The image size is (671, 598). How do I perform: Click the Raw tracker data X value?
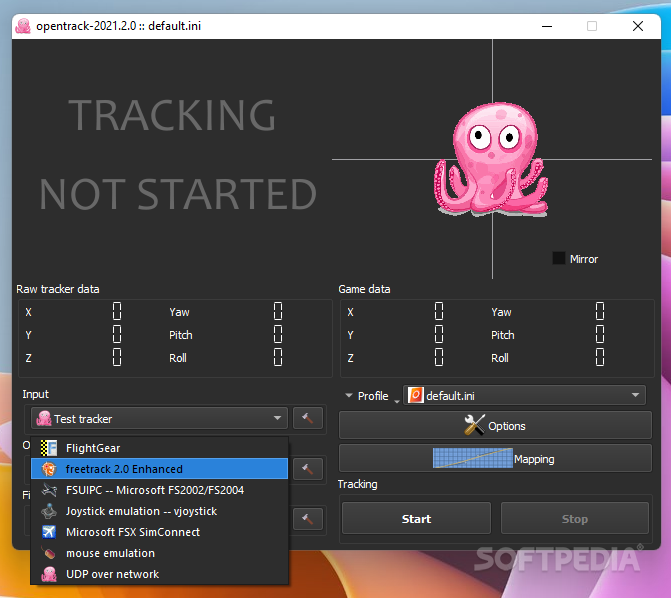click(117, 311)
